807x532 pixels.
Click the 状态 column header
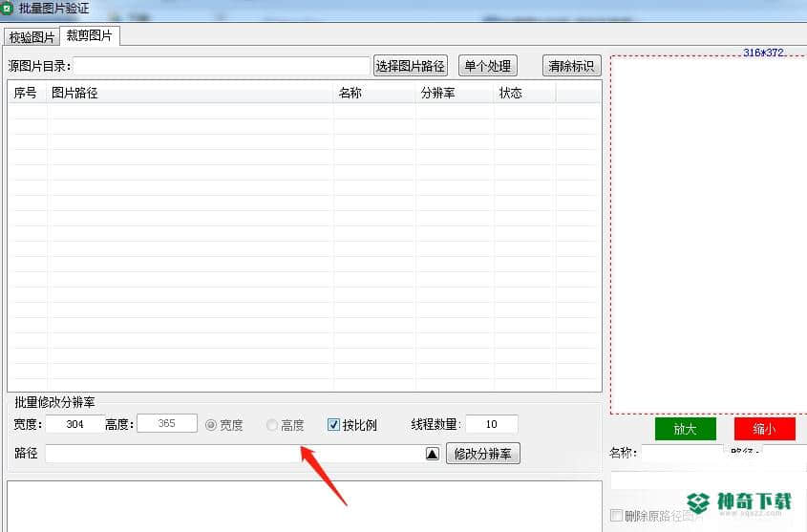[x=524, y=94]
